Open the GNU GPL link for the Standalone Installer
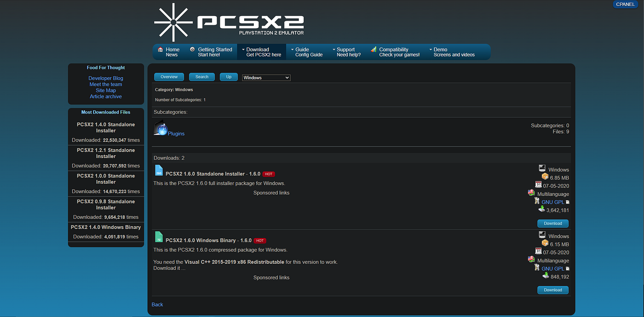 pyautogui.click(x=553, y=202)
